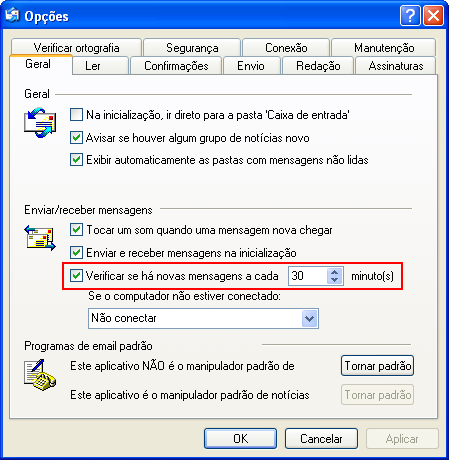Toggle Tocar um som quando mensagem chegar
Viewport: 449px width, 460px height.
pos(76,230)
